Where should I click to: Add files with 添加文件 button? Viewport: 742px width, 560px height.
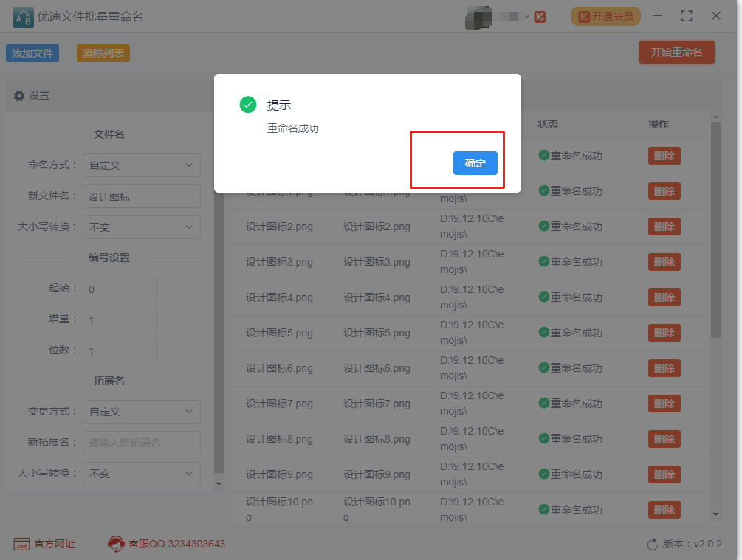pyautogui.click(x=32, y=53)
